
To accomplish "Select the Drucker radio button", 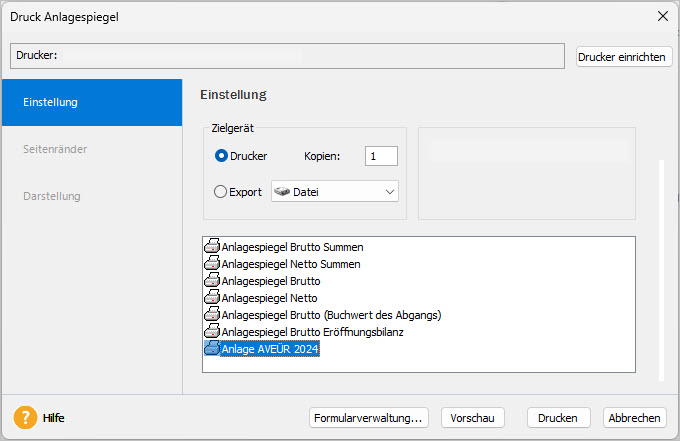I will pyautogui.click(x=221, y=156).
